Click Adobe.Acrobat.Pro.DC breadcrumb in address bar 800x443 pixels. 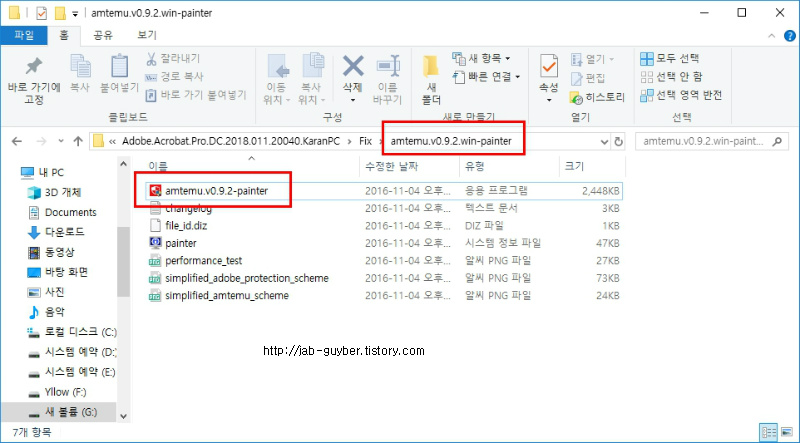231,141
